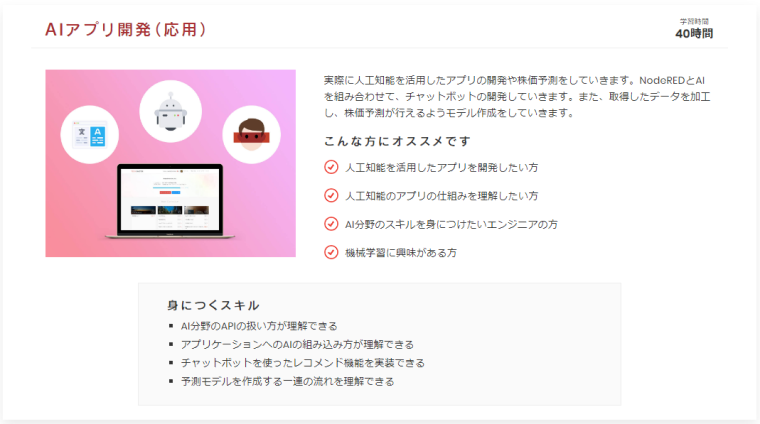Click the robot chatbot icon
This screenshot has height=424, width=760.
(171, 111)
